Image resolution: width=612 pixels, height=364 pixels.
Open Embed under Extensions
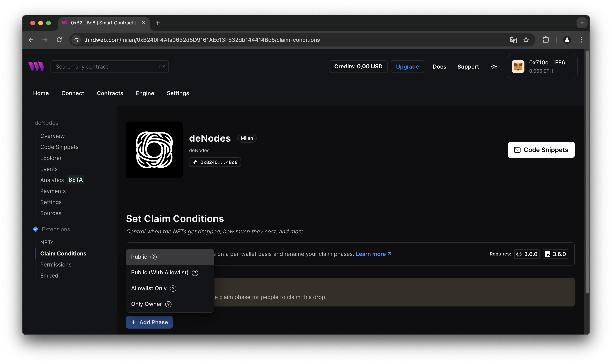tap(49, 276)
